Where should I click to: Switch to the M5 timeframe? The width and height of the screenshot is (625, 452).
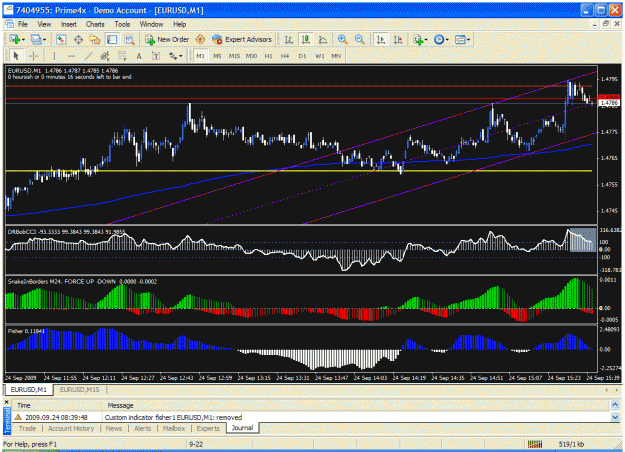tap(217, 56)
